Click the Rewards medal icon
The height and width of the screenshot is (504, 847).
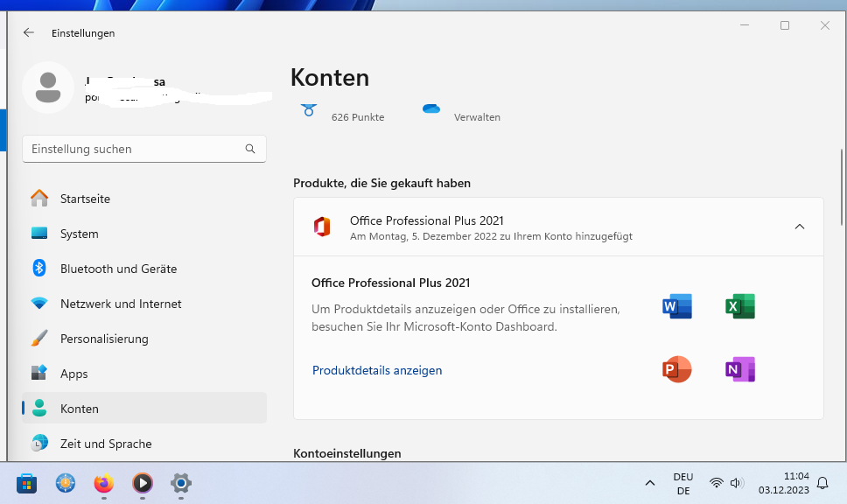click(309, 110)
